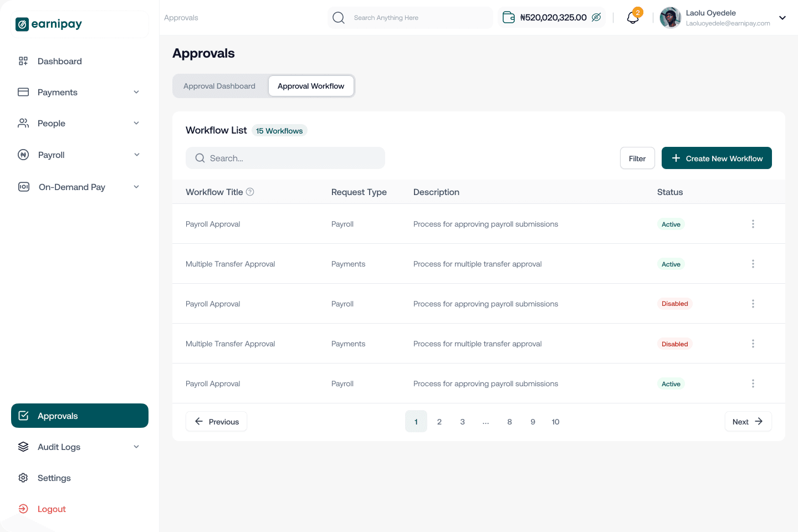Open the Dashboard grid icon
Viewport: 798px width, 532px height.
(23, 61)
